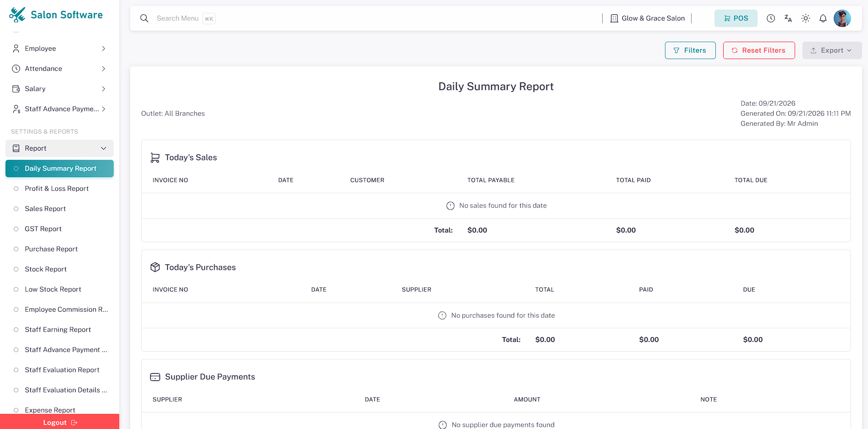This screenshot has height=429, width=868.
Task: Open the Staff Advance Payment report item
Action: 60,350
